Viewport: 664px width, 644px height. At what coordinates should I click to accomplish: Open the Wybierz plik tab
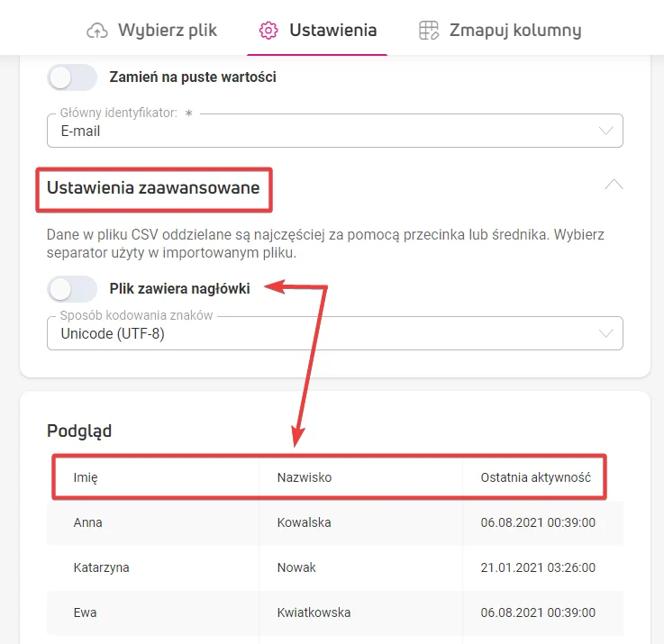[x=167, y=31]
